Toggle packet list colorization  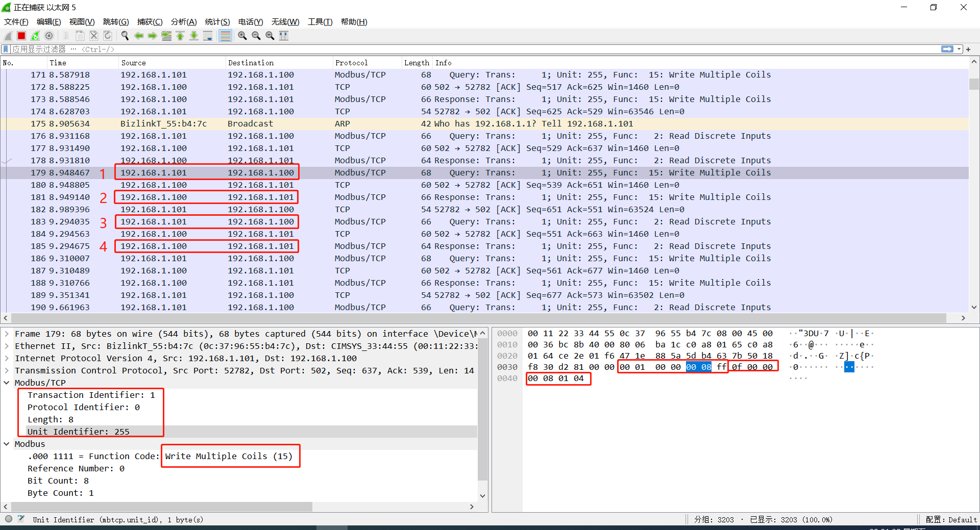[x=225, y=35]
